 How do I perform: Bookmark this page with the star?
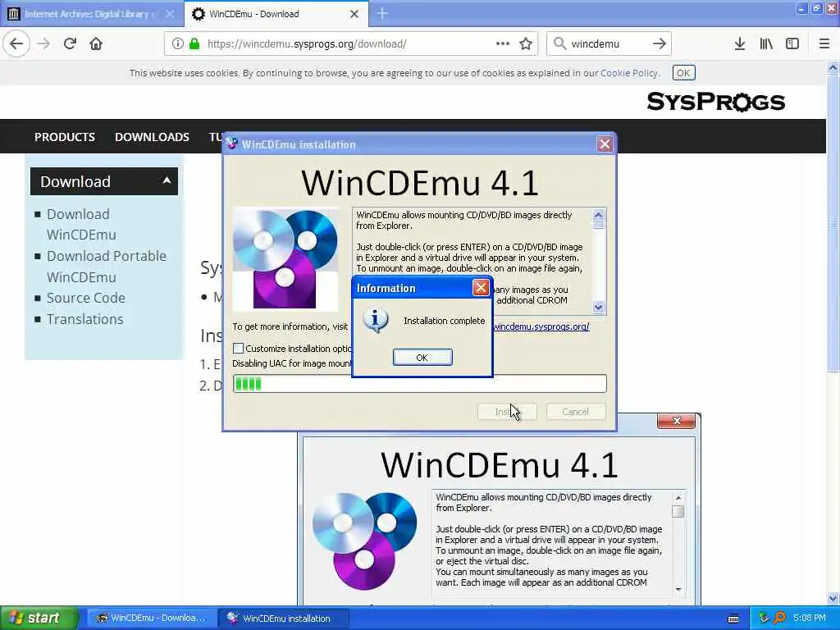[x=526, y=44]
